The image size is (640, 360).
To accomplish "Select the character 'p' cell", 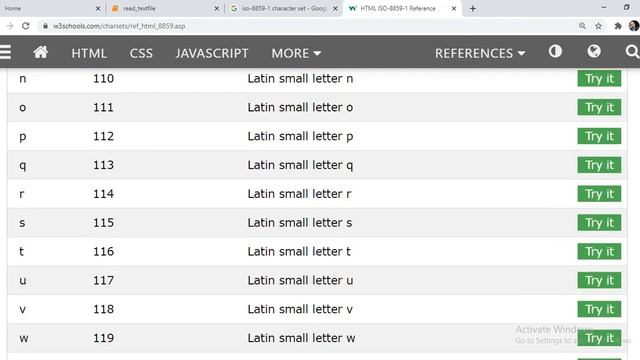I will tap(22, 137).
